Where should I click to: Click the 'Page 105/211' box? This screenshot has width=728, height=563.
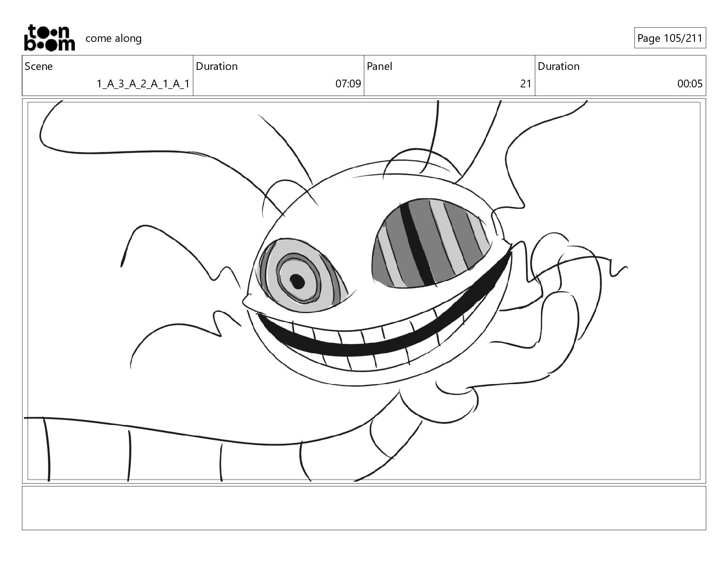[670, 38]
